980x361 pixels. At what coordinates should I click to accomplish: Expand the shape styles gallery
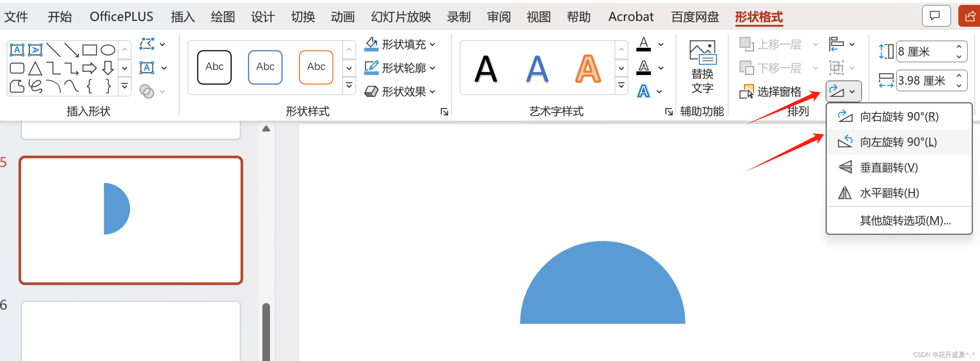point(349,85)
